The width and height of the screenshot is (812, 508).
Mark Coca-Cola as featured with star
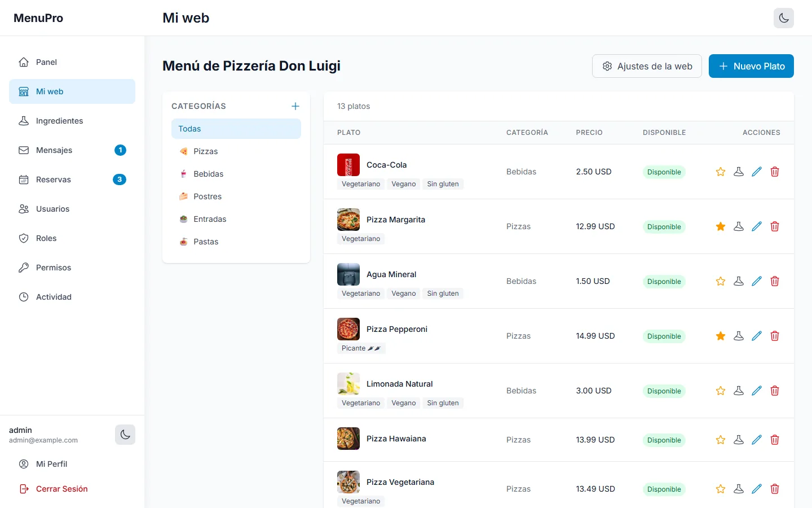pos(721,172)
